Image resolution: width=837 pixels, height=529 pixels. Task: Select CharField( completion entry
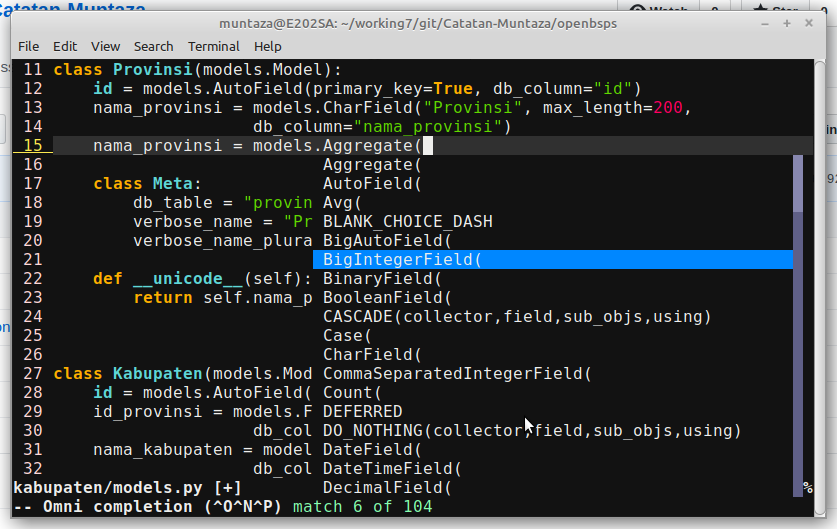[x=552, y=354]
